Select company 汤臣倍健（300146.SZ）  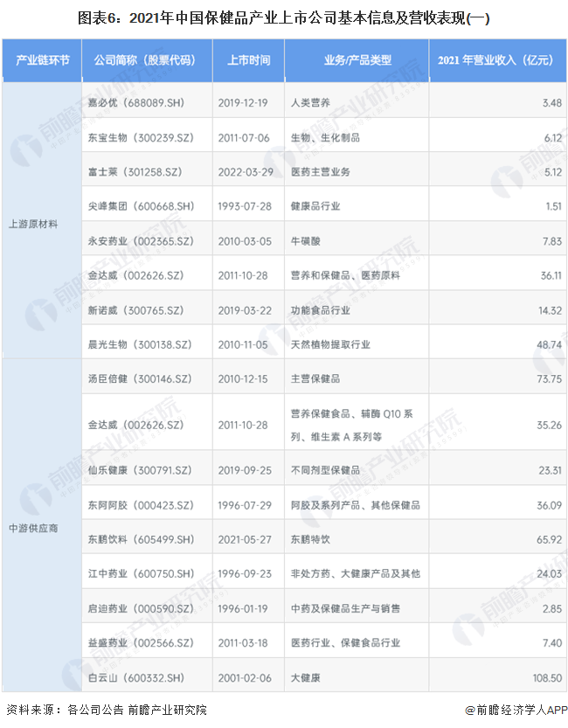tap(140, 379)
